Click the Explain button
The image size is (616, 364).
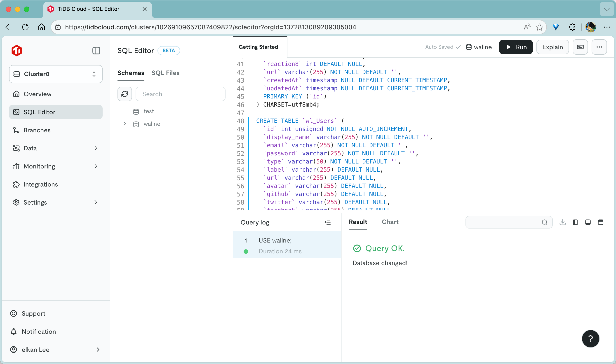[552, 47]
